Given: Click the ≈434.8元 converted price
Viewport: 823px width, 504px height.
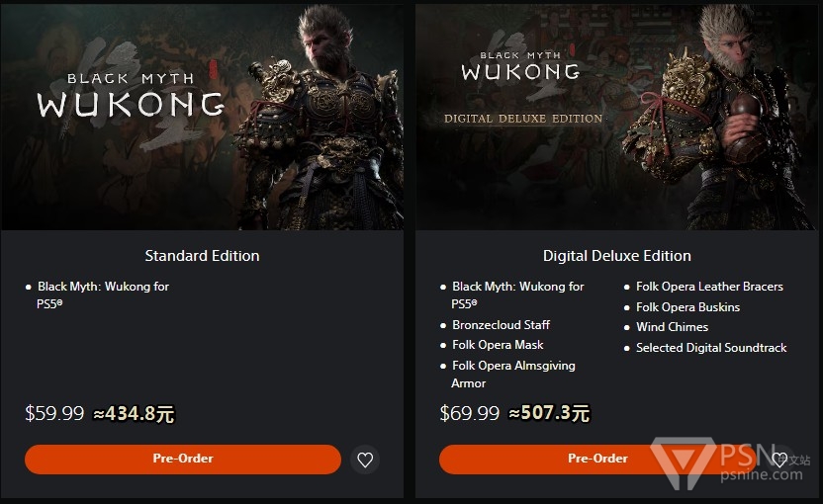Looking at the screenshot, I should pyautogui.click(x=134, y=414).
